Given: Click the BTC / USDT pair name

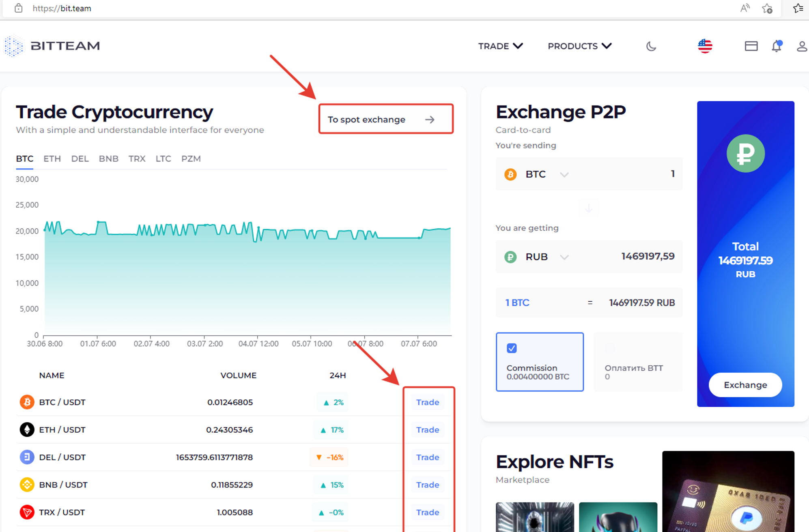Looking at the screenshot, I should point(62,402).
